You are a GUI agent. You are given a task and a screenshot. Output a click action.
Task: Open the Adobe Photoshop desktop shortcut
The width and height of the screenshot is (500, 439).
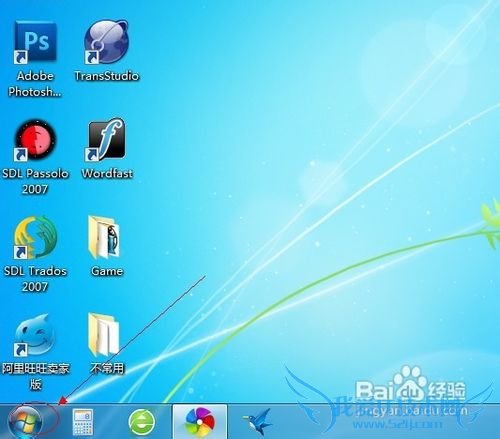35,42
